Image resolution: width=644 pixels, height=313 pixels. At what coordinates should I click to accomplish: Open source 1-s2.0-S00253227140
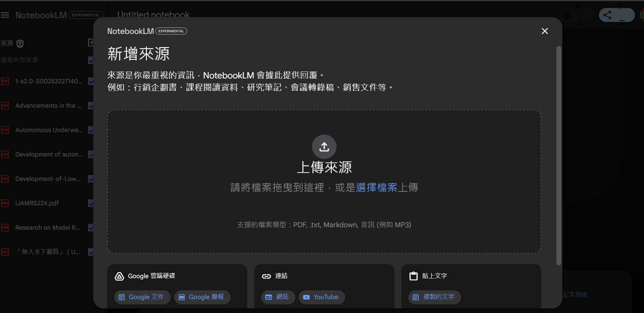coord(49,81)
